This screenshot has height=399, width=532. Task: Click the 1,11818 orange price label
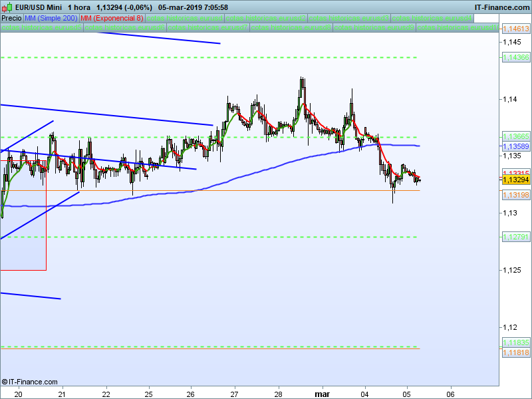click(x=516, y=352)
